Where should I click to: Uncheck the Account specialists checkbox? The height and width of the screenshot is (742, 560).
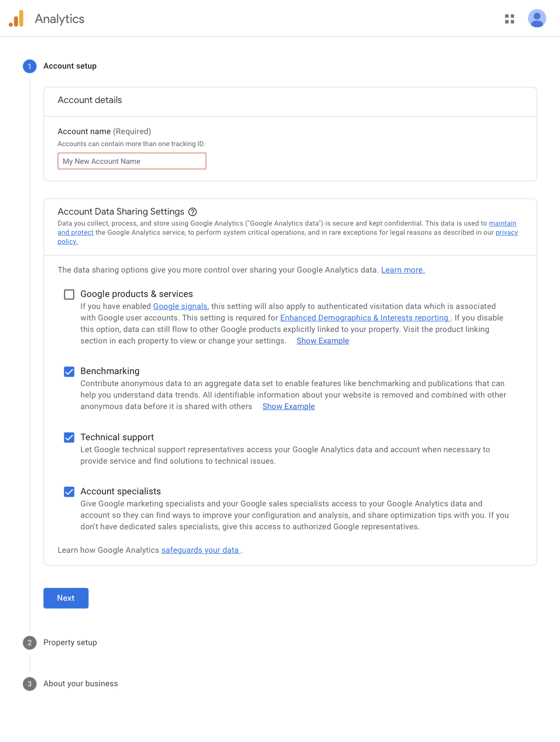69,492
